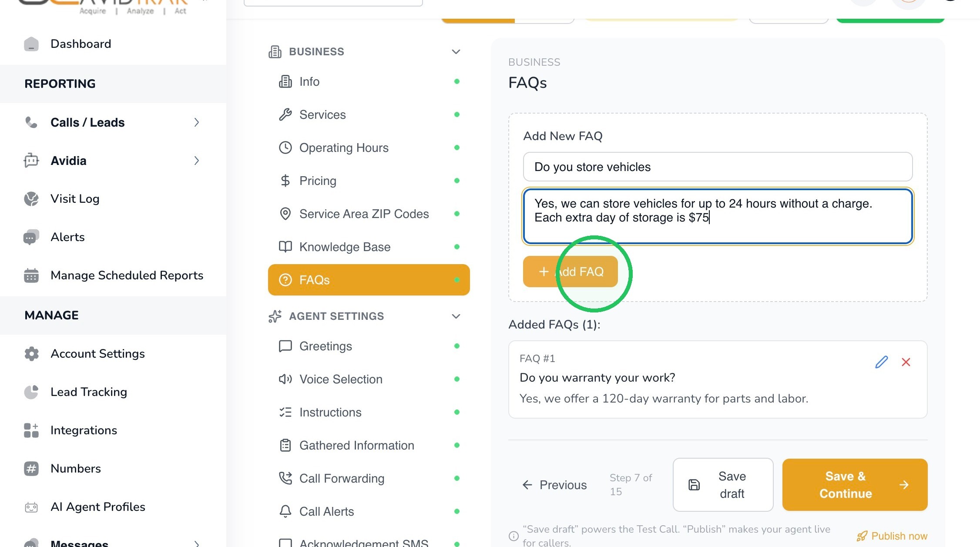Click the Visit Log globe icon
Image resolution: width=980 pixels, height=547 pixels.
pyautogui.click(x=31, y=199)
